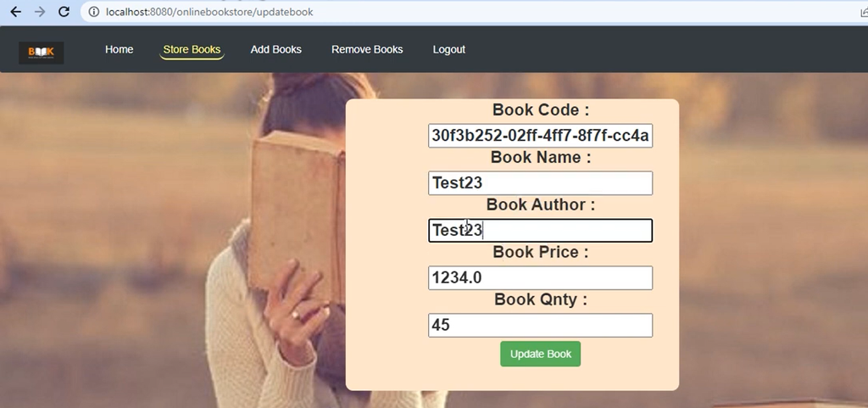The width and height of the screenshot is (868, 408).
Task: Open the Home nav link
Action: coord(119,49)
